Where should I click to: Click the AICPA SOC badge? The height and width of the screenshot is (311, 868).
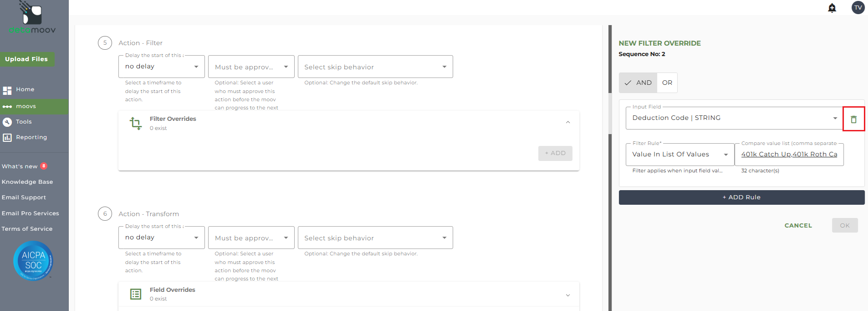tap(33, 260)
